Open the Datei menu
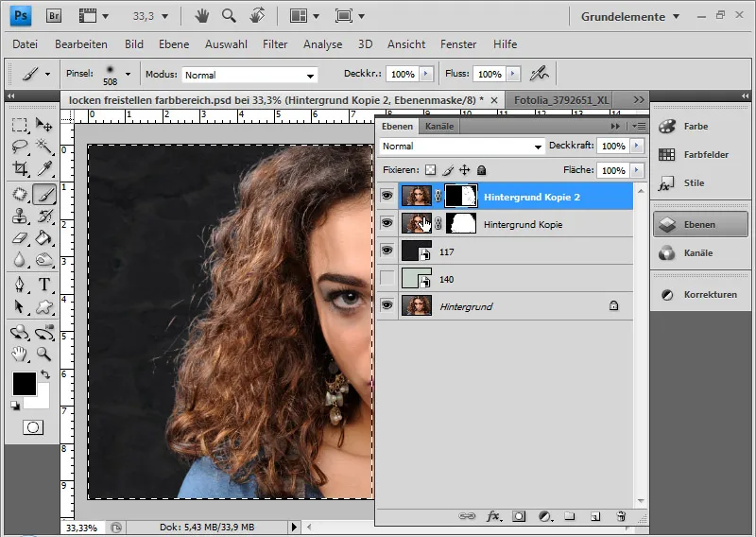 (26, 44)
